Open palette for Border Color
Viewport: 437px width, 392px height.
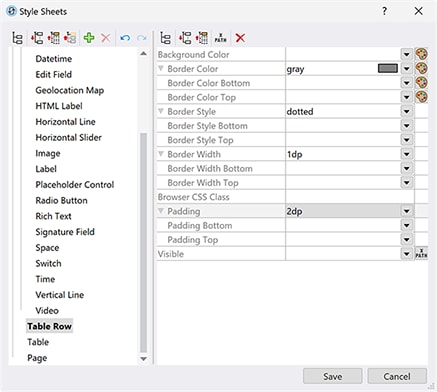(x=421, y=68)
